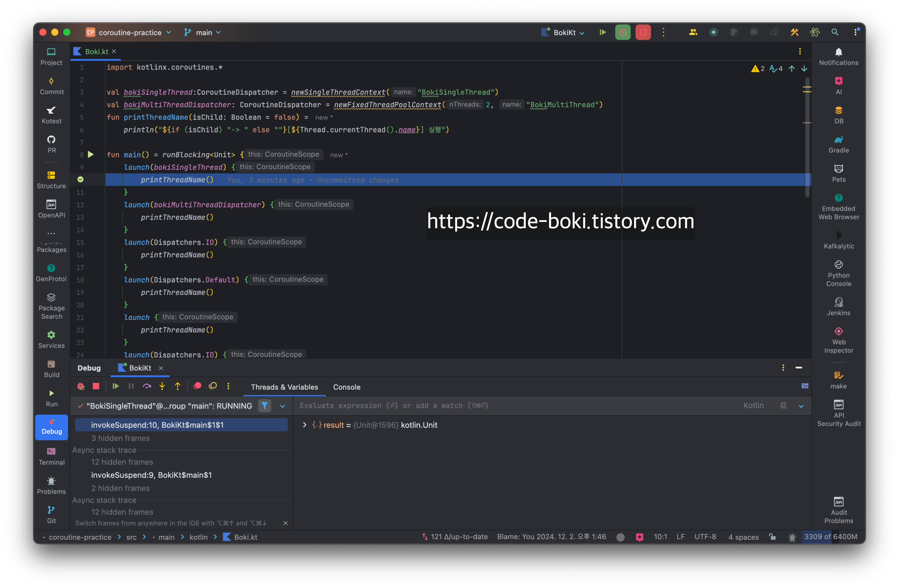
Task: Click the Stop red square in title bar
Action: 643,32
